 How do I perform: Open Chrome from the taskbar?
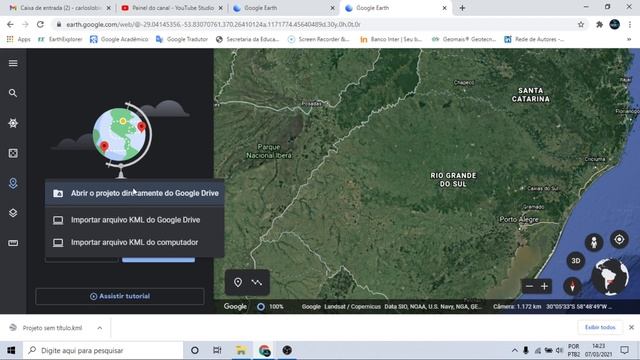[x=264, y=350]
